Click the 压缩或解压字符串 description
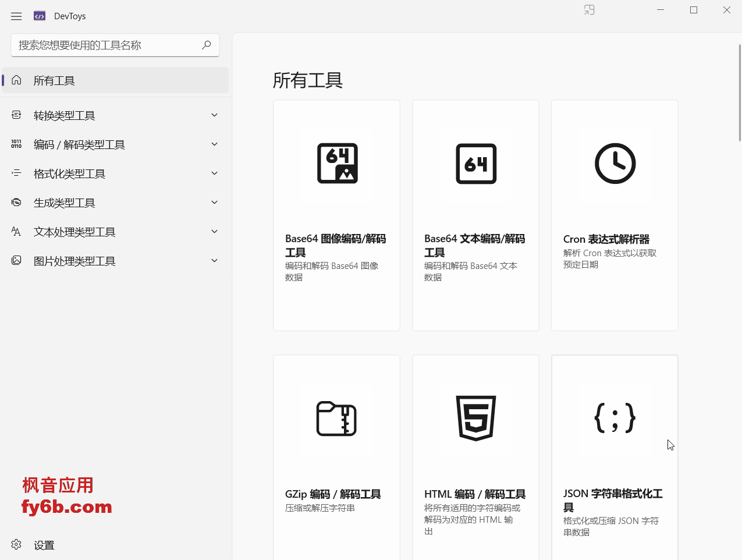Viewport: 742px width, 560px height. (320, 508)
